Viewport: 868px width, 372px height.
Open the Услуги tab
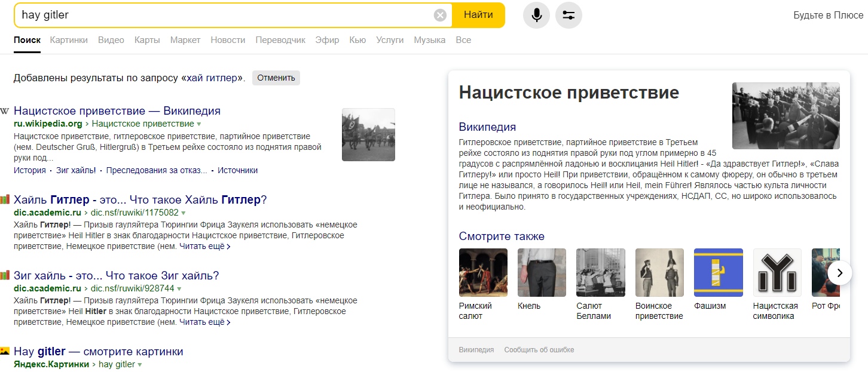click(x=390, y=40)
